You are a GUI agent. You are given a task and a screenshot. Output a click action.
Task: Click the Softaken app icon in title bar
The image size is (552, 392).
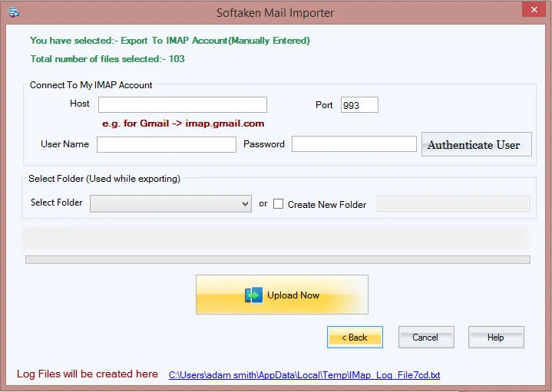click(x=14, y=12)
